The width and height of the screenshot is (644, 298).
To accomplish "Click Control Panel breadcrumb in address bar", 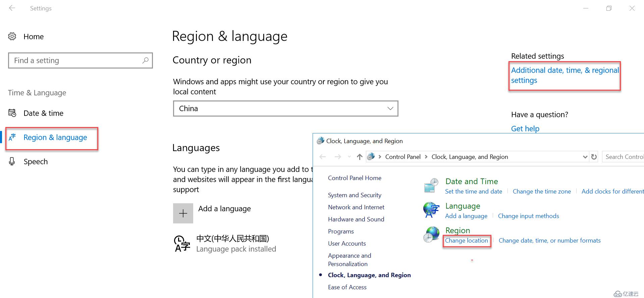I will click(x=403, y=157).
